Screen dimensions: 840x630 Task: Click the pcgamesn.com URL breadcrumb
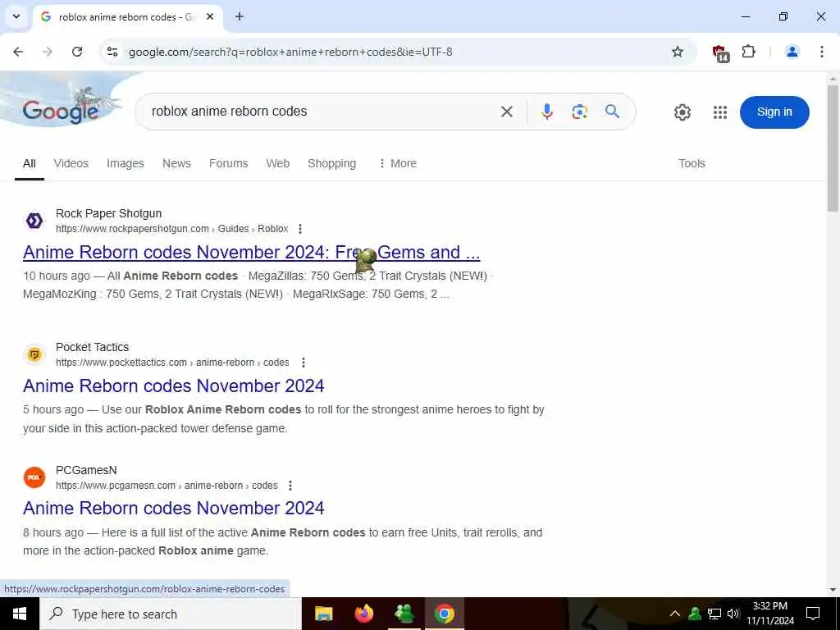167,486
